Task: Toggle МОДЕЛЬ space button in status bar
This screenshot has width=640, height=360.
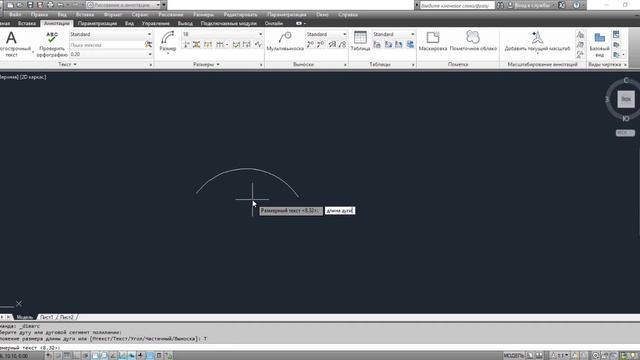Action: (x=513, y=356)
